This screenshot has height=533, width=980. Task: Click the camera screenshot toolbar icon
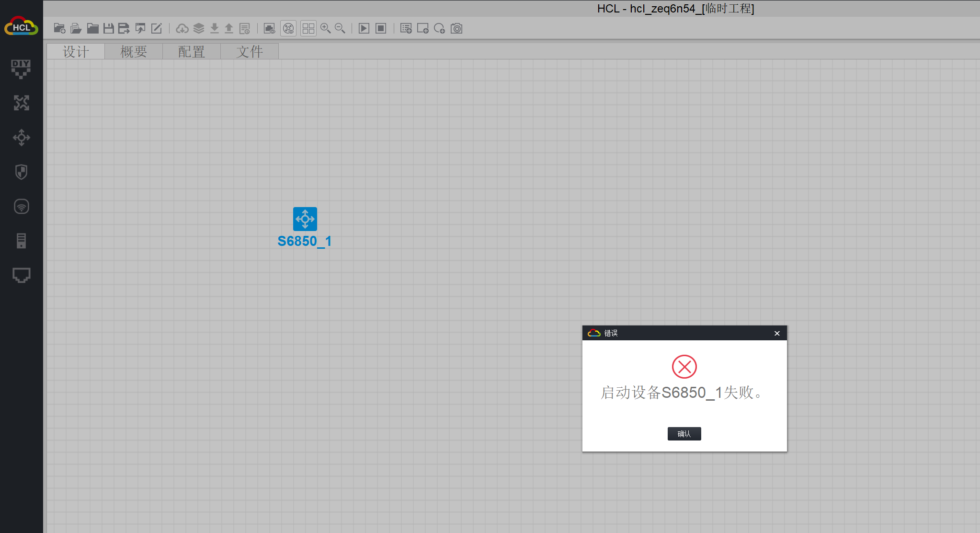pos(456,29)
